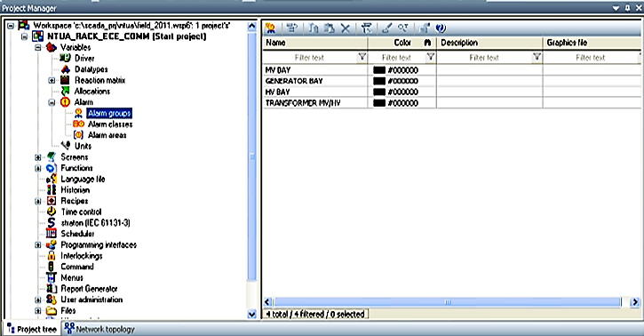Click the Alarm areas icon in the tree
Screen dimensions: 644x336
point(78,135)
